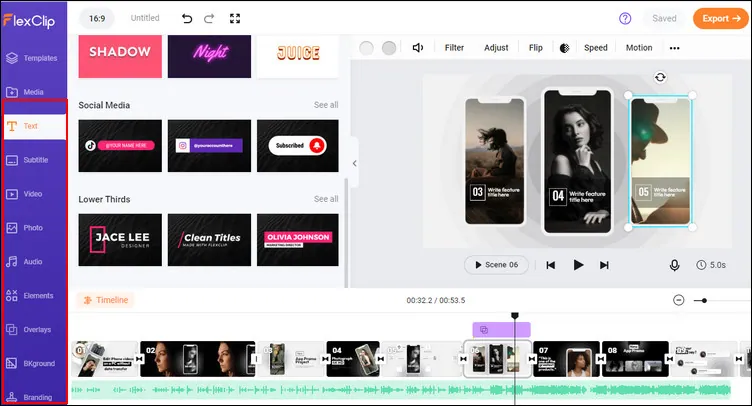Click the Export button
The width and height of the screenshot is (752, 406).
coord(720,19)
